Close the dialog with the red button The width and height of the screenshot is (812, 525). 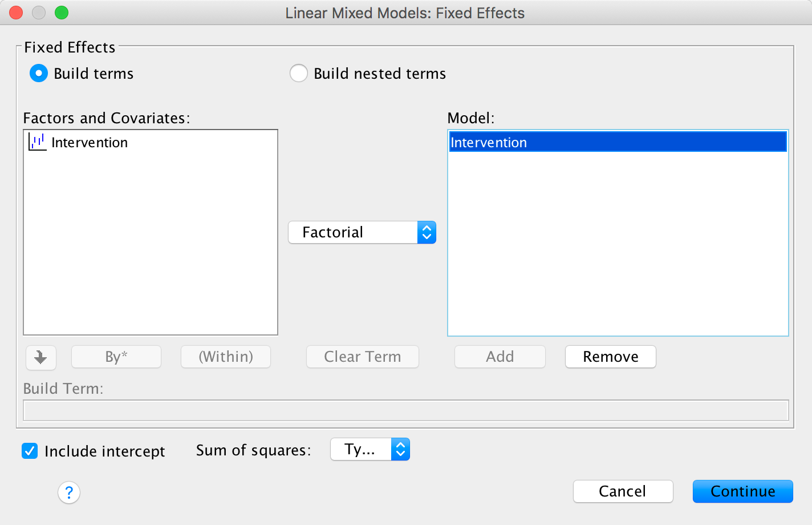(x=16, y=13)
